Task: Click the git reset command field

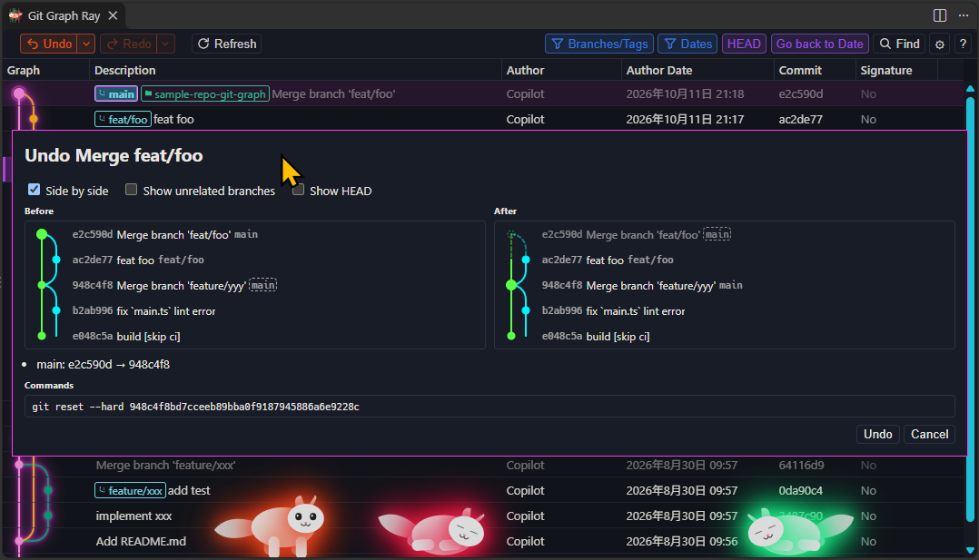Action: [x=489, y=407]
